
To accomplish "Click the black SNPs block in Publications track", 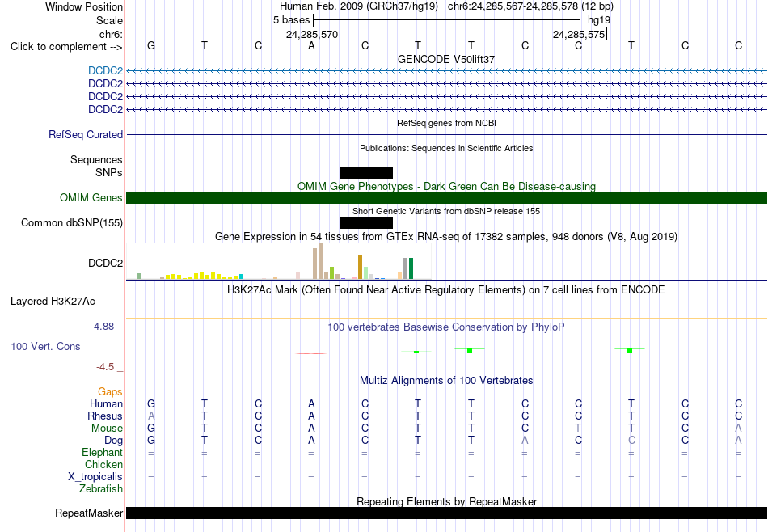I will coord(366,172).
